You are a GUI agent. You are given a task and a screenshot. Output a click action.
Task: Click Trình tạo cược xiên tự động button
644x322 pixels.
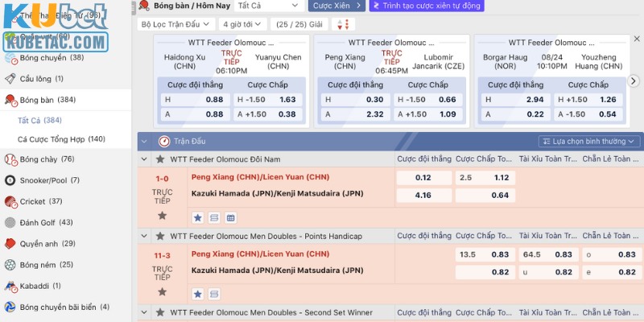427,6
